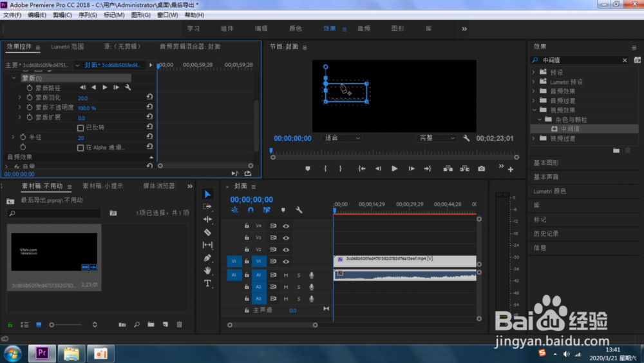Open the Window menu
The image size is (644, 363).
click(x=167, y=15)
